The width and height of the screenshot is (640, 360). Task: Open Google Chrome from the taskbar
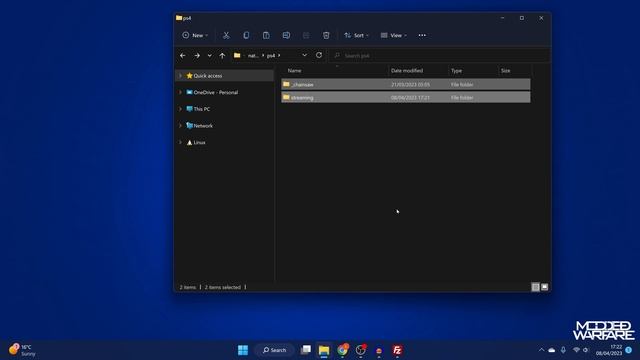(x=342, y=350)
